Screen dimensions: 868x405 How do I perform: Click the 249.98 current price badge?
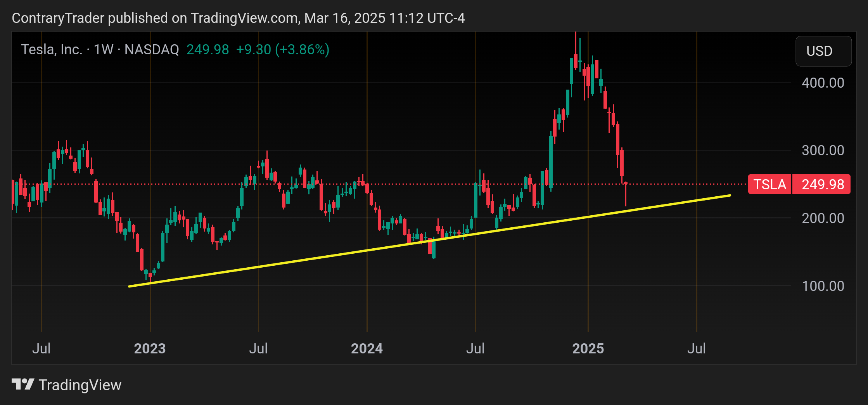click(821, 184)
